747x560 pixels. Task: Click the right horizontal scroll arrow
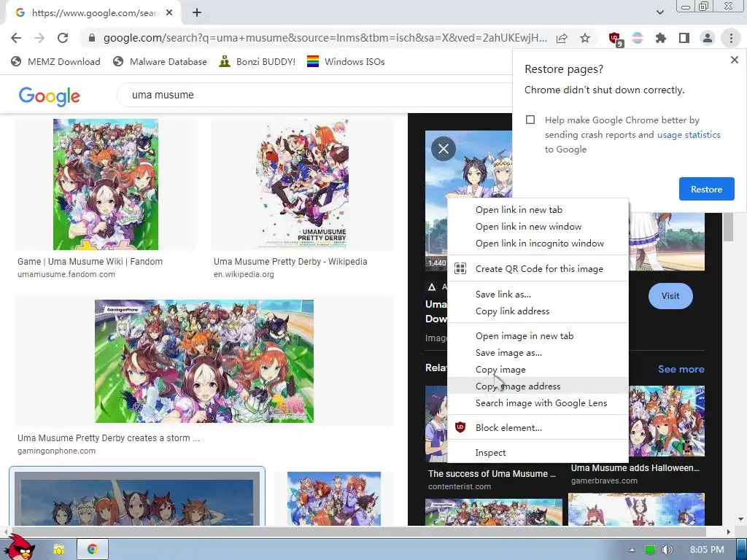[x=728, y=532]
